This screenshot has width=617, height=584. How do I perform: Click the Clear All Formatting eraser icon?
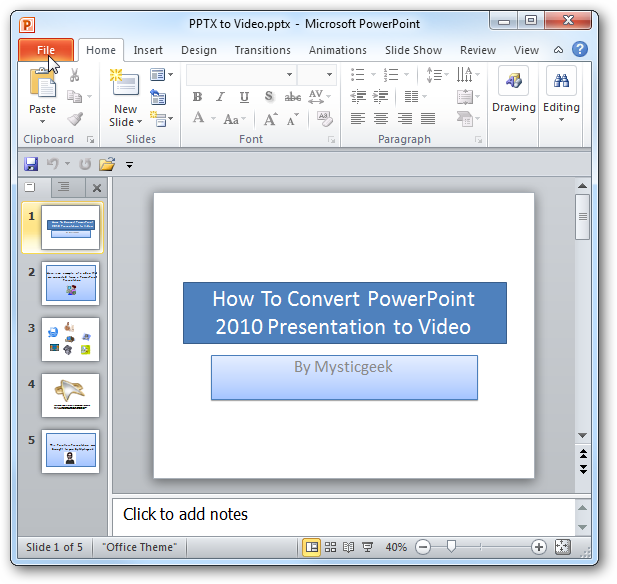tap(325, 119)
